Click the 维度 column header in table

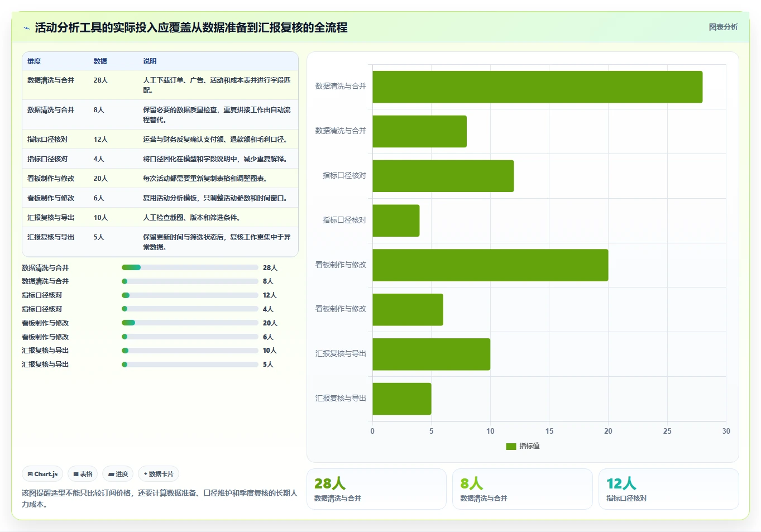(x=34, y=61)
